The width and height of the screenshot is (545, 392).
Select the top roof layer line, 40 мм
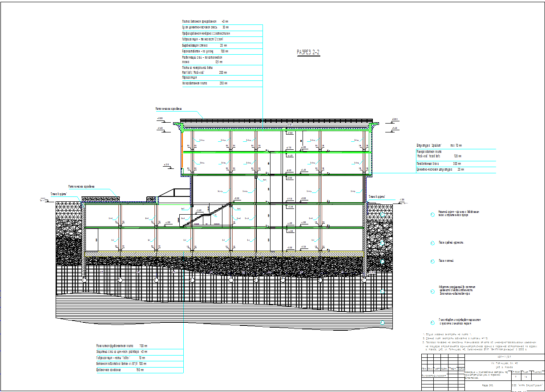click(x=205, y=21)
